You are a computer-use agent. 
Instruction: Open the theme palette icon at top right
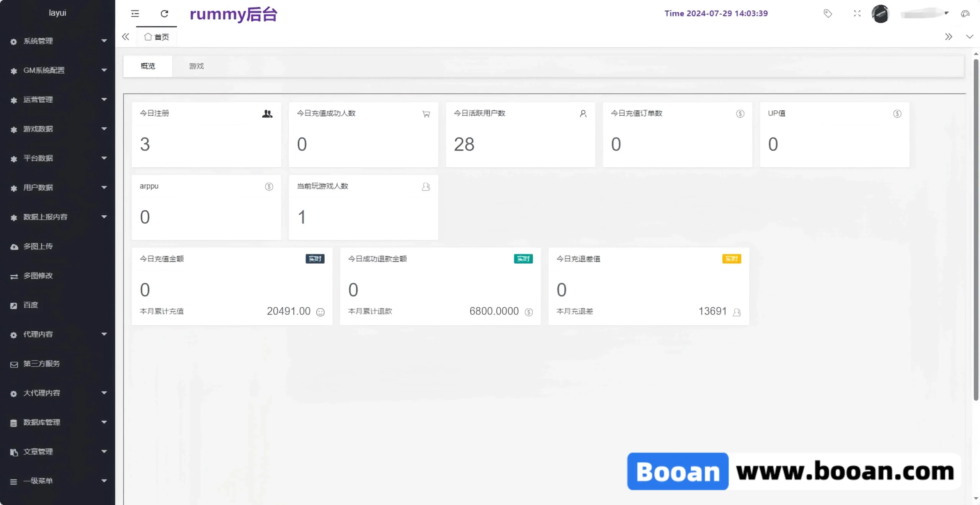click(x=965, y=14)
